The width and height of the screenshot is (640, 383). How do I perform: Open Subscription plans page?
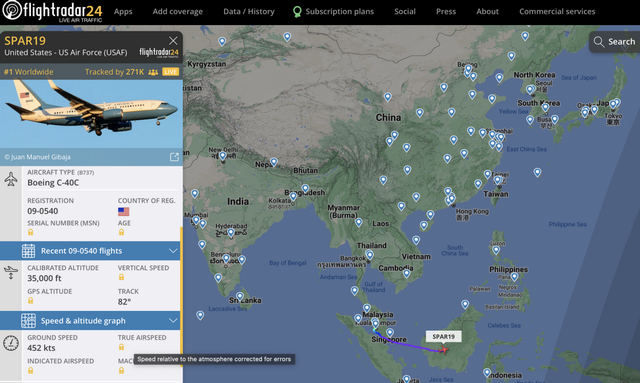pos(333,11)
